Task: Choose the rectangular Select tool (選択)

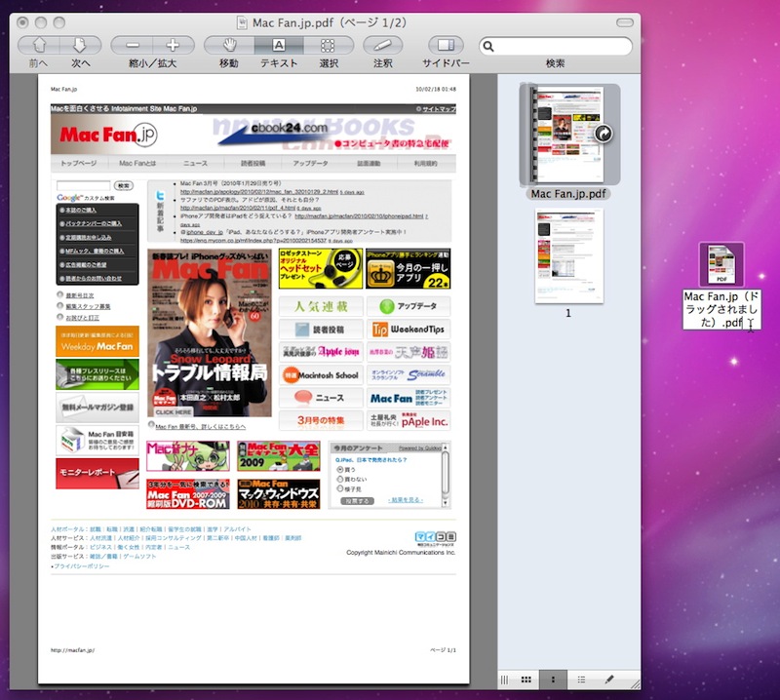Action: coord(329,45)
